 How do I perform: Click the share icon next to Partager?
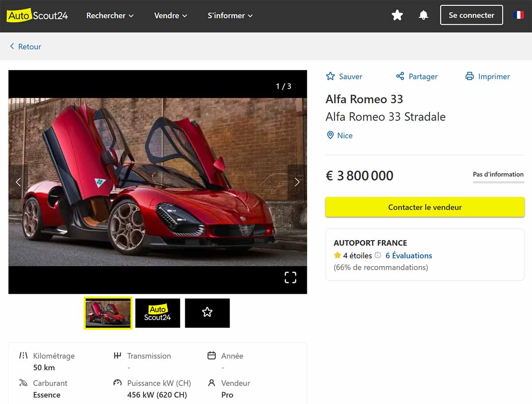click(x=400, y=76)
